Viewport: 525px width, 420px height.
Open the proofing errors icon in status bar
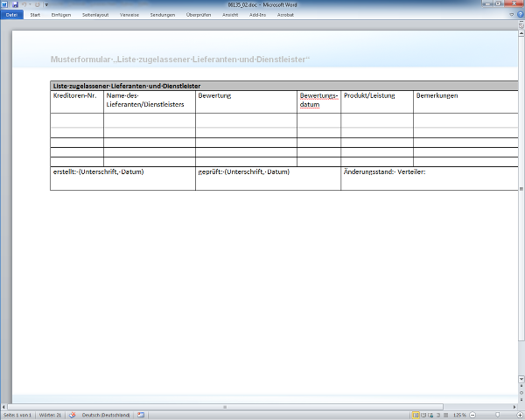point(73,414)
